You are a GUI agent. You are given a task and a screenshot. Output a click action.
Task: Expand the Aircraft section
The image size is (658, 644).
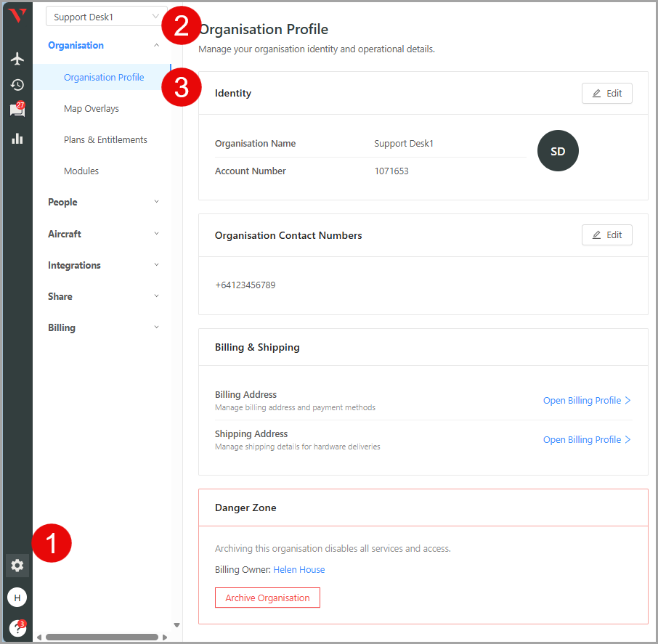tap(103, 234)
